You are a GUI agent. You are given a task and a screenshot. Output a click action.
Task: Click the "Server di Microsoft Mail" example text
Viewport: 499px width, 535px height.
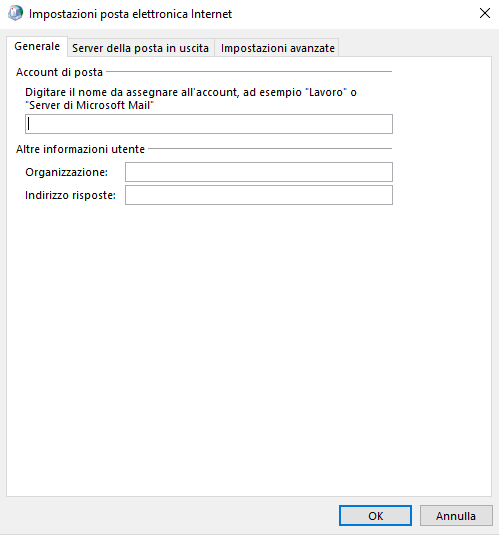click(x=89, y=105)
